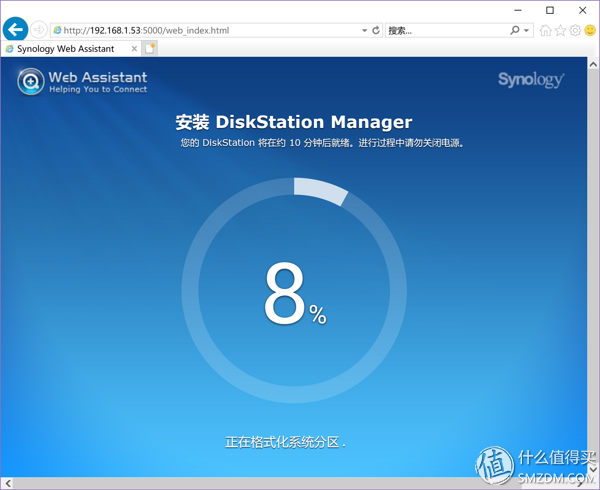The width and height of the screenshot is (600, 490).
Task: Click the vertical scrollbar up arrow
Action: click(x=593, y=63)
